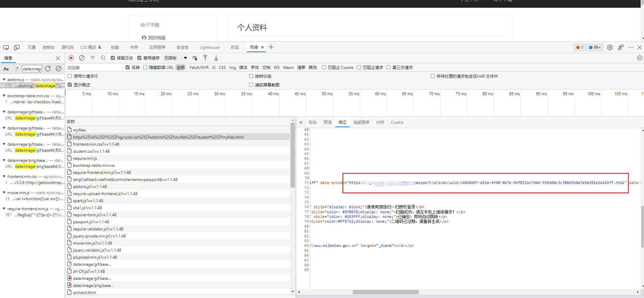Viewport: 644px width, 298px height.
Task: Toggle 禁用缓存 checkbox
Action: click(139, 58)
